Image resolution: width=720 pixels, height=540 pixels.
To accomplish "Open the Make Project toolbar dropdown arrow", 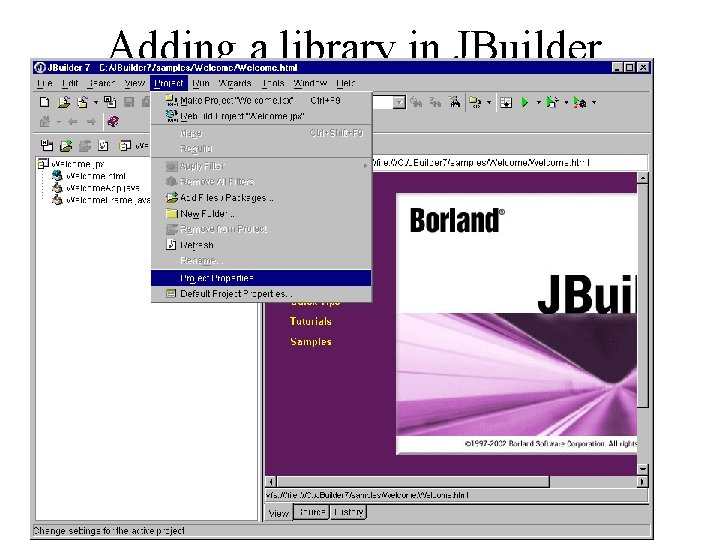I will [489, 102].
